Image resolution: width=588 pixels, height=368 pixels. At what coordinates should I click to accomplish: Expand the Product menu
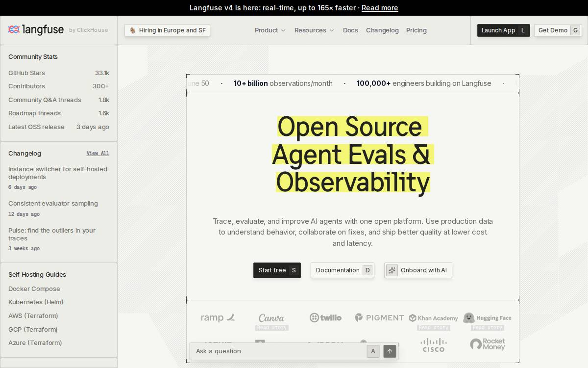[270, 30]
